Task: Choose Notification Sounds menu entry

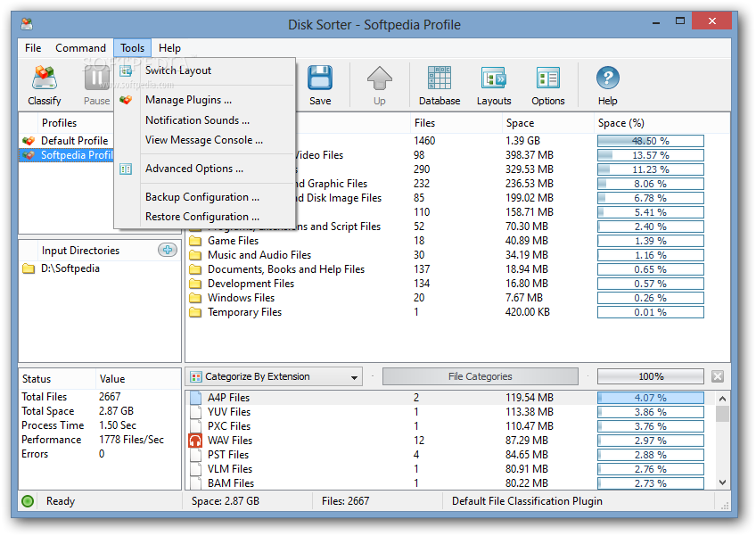Action: (x=204, y=120)
